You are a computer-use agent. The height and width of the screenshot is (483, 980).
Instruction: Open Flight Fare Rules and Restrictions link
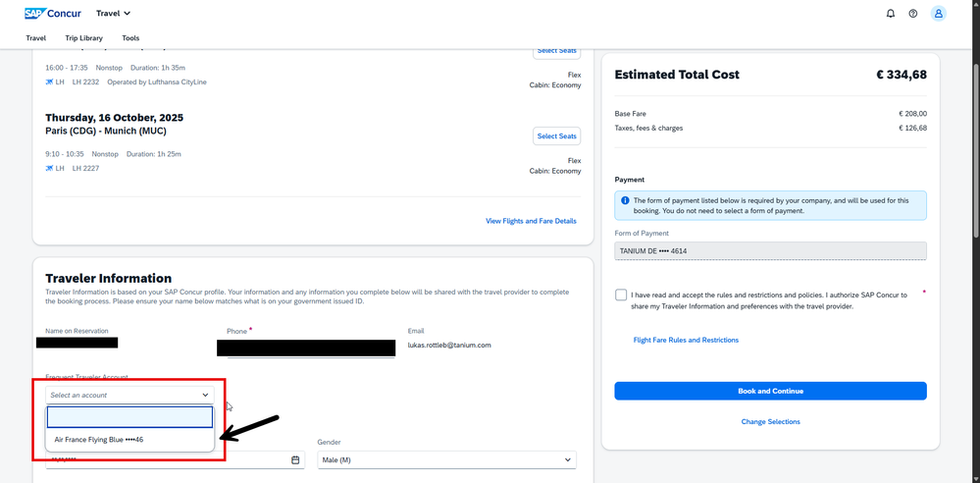tap(686, 340)
